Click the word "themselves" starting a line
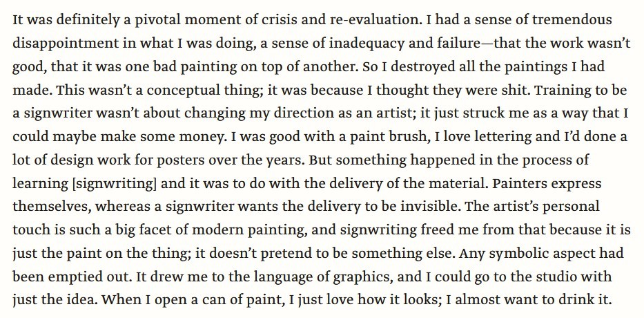The width and height of the screenshot is (644, 318). 52,207
